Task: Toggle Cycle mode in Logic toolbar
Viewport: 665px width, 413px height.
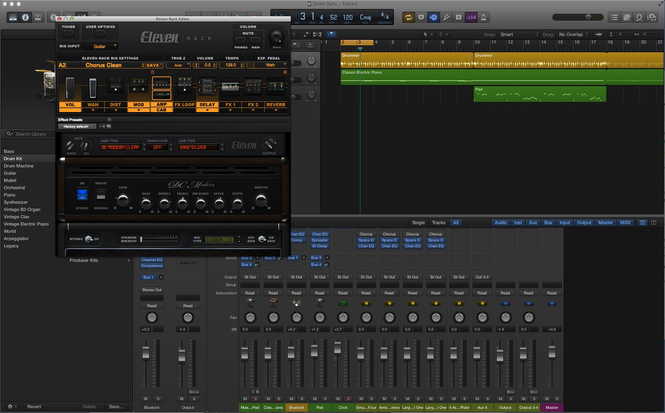Action: coord(408,17)
